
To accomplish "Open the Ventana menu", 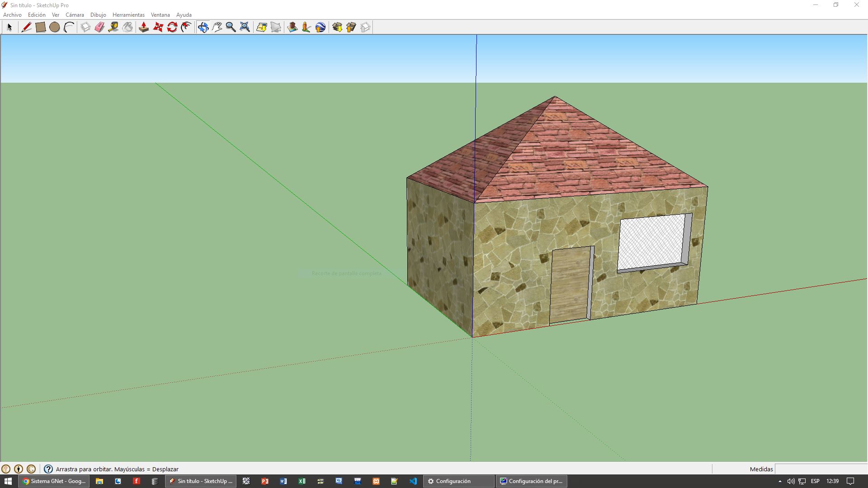I will click(160, 15).
